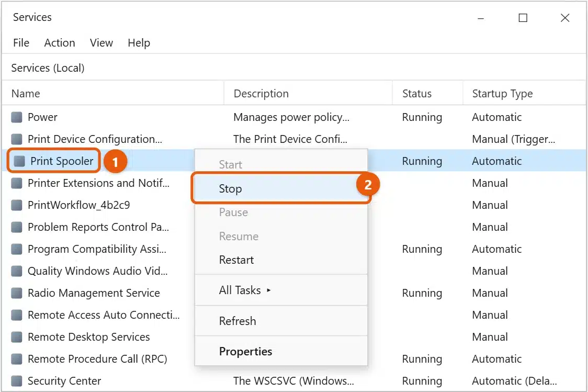Sort by the Status column header
This screenshot has width=588, height=392.
[427, 93]
